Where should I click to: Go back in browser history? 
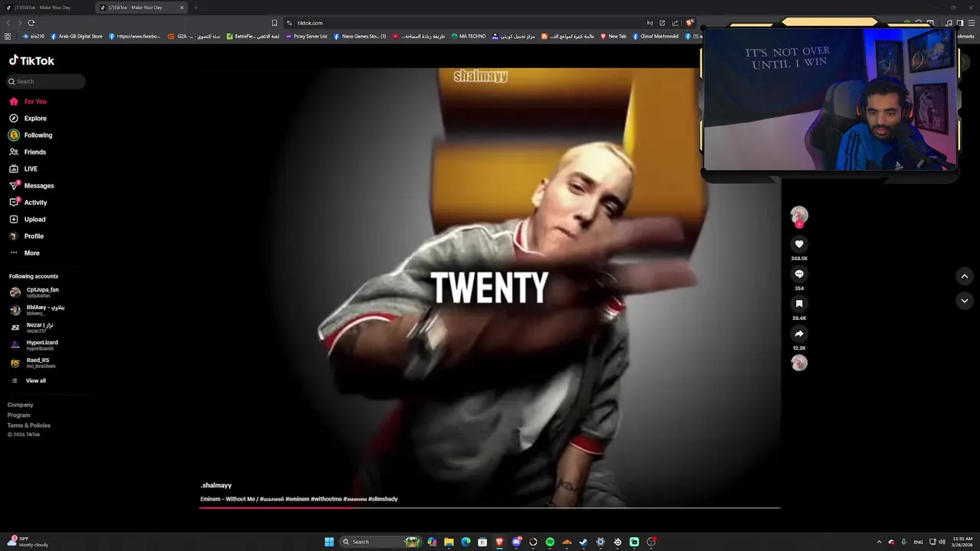[8, 23]
